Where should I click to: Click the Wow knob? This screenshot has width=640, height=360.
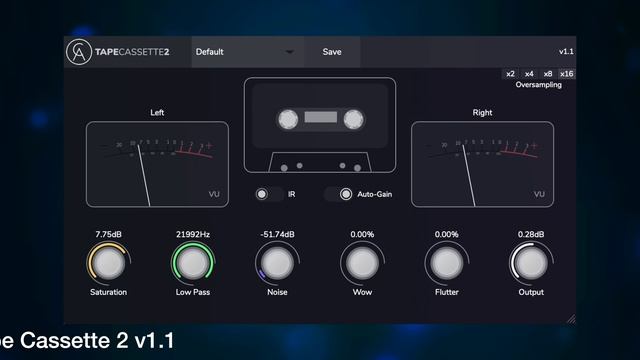click(x=362, y=263)
